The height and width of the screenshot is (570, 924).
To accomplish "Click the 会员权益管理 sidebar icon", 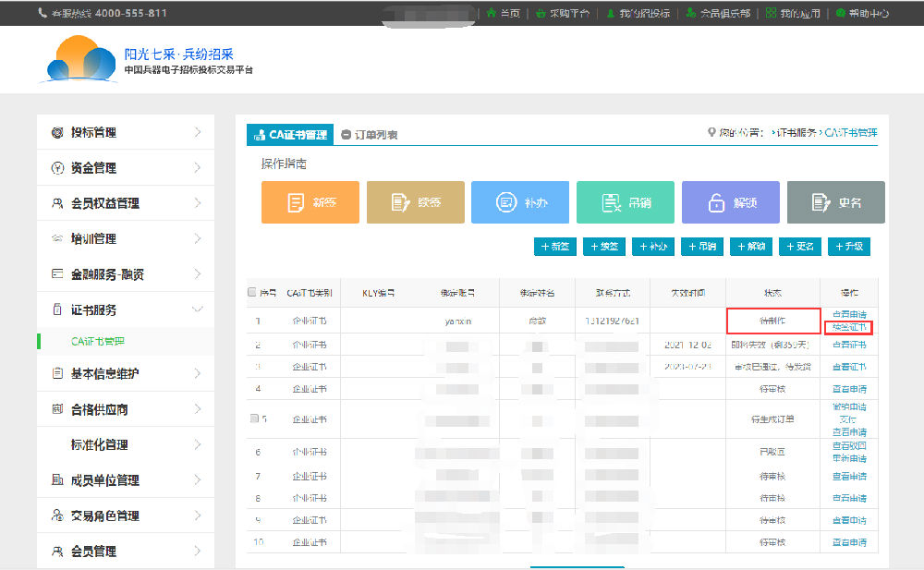I will click(x=57, y=203).
